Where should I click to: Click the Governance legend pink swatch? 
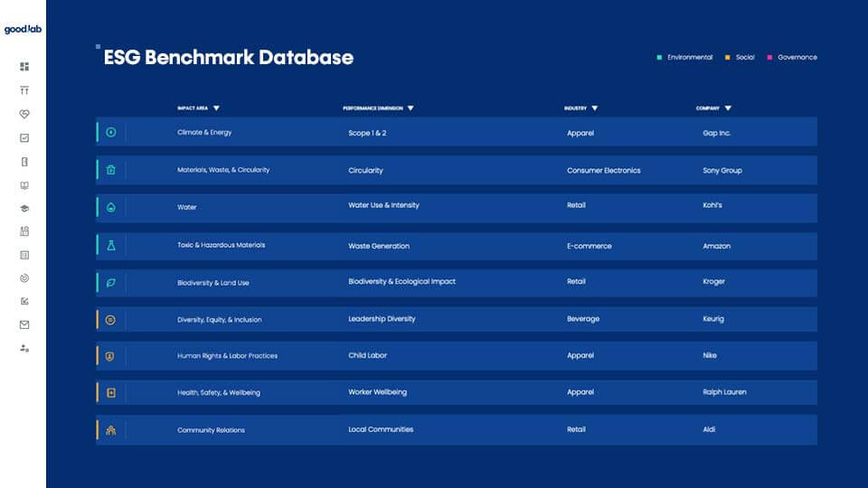[769, 58]
